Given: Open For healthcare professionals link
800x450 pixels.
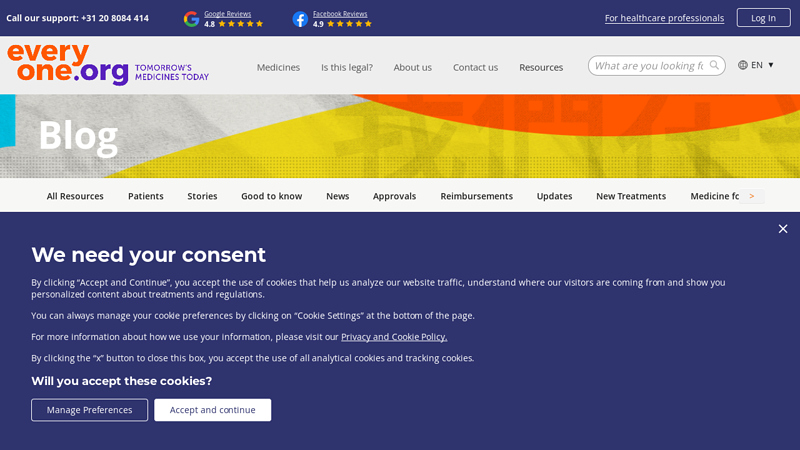Looking at the screenshot, I should tap(664, 18).
